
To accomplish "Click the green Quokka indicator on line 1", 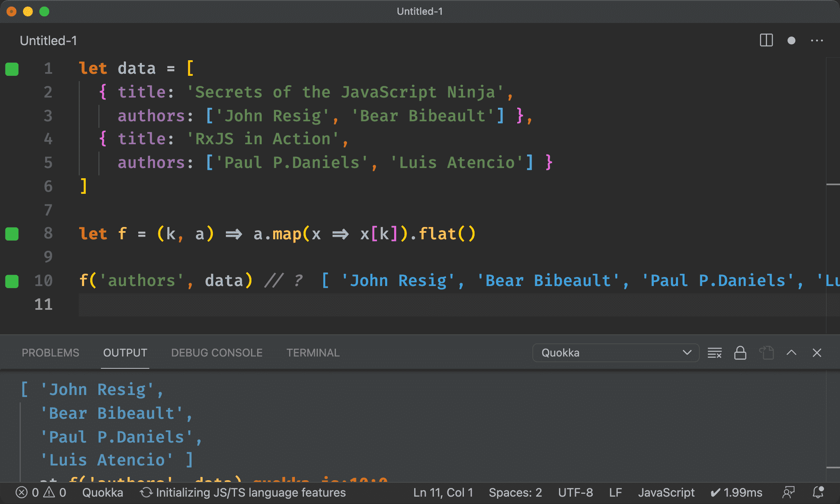I will [x=12, y=69].
